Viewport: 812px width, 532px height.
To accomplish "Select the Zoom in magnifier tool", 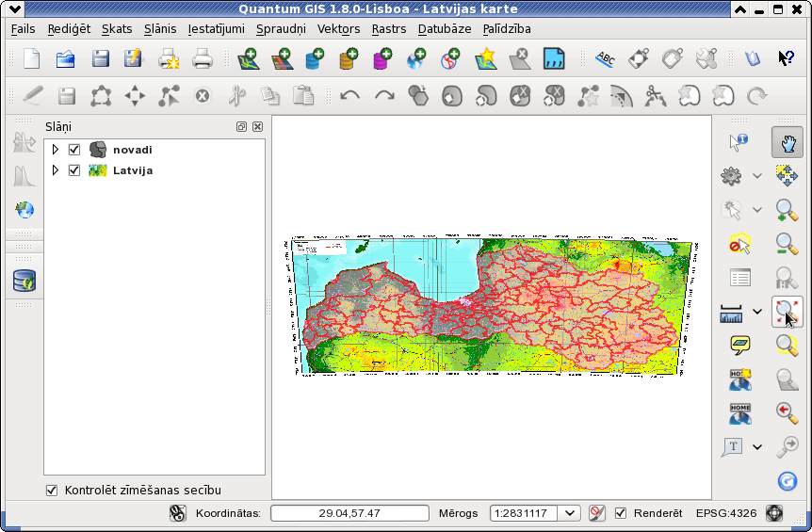I will 787,211.
